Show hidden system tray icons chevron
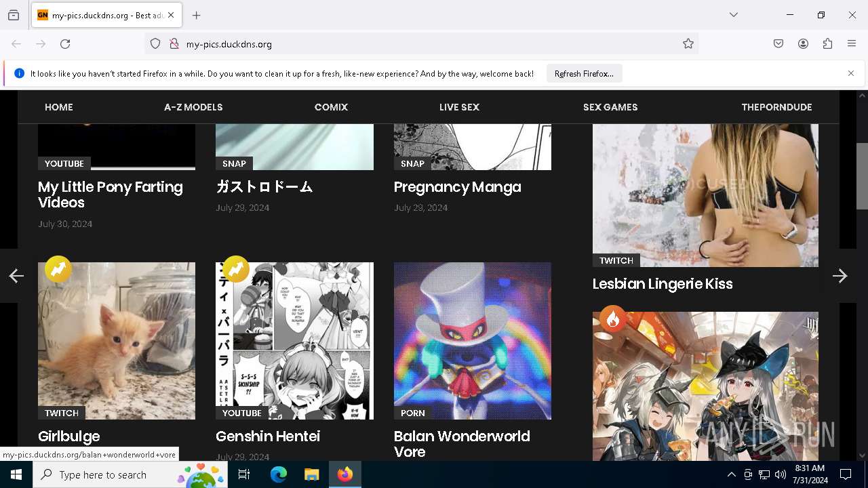This screenshot has height=488, width=868. point(731,474)
